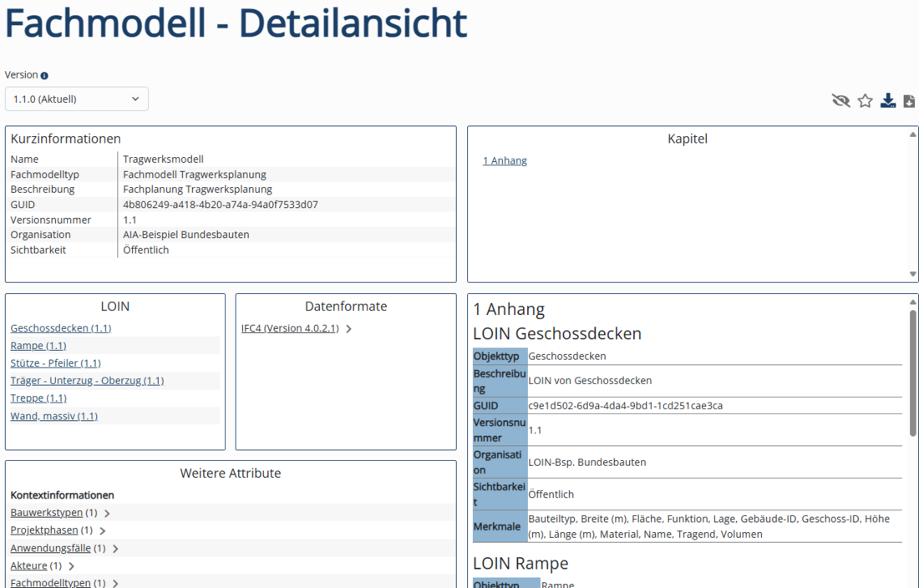Open the 1 Anhang chapter link
The width and height of the screenshot is (919, 588).
pos(505,160)
